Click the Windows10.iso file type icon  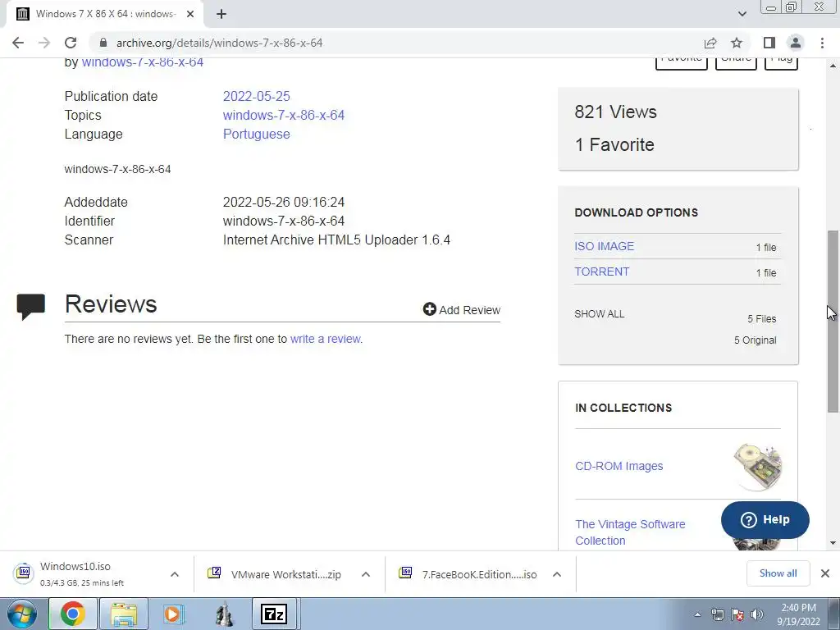pyautogui.click(x=24, y=573)
